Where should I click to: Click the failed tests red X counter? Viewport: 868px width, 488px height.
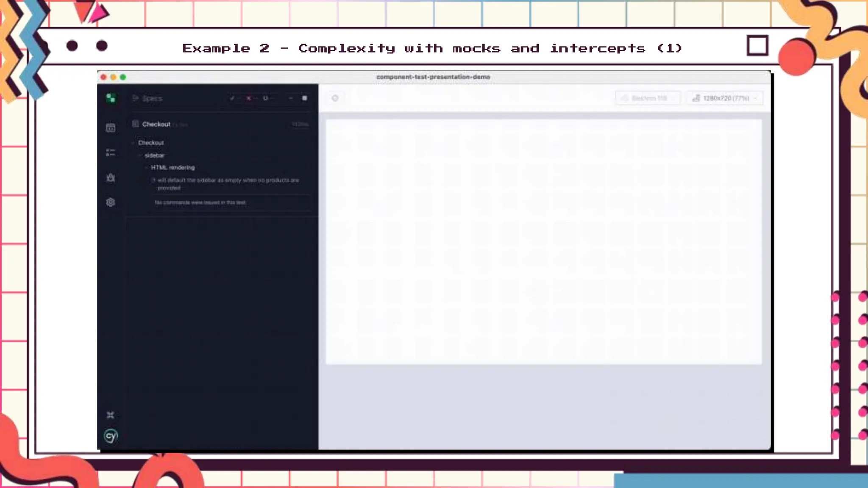point(251,98)
